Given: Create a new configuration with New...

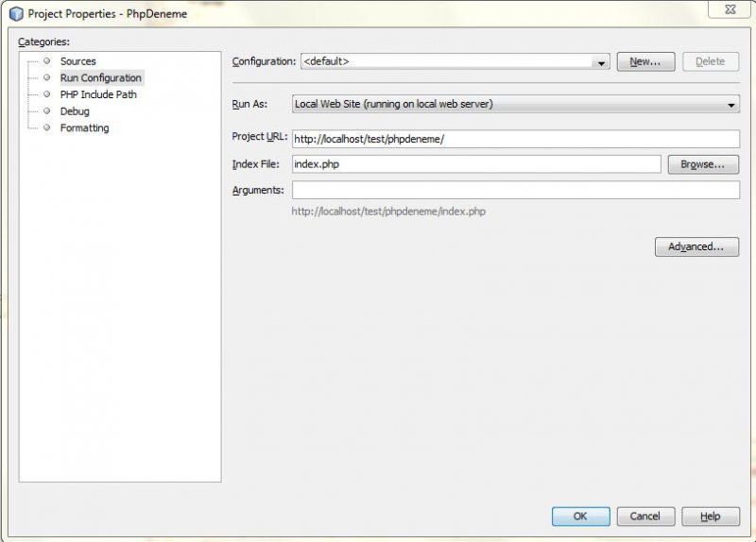Looking at the screenshot, I should [645, 61].
